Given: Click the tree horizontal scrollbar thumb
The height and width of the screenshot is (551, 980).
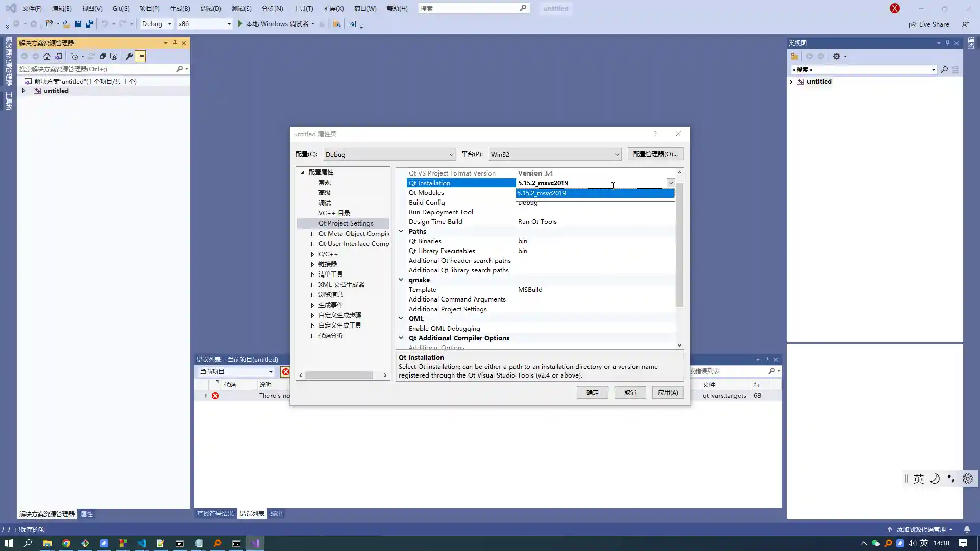Looking at the screenshot, I should tap(339, 375).
